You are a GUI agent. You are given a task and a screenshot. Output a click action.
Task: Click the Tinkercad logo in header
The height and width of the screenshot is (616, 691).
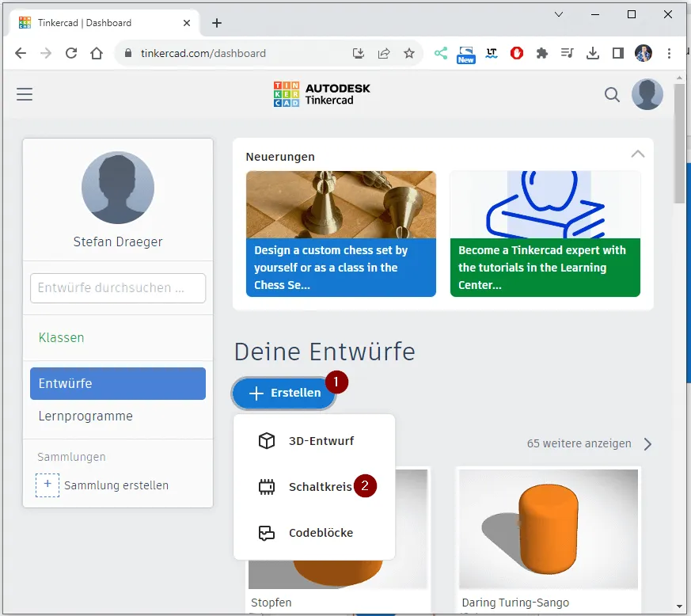[x=321, y=94]
